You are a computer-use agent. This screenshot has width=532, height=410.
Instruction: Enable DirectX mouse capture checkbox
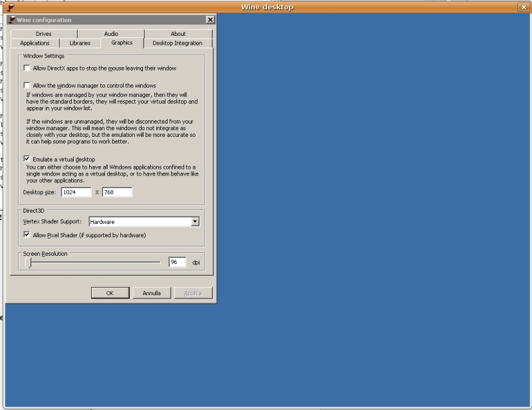tap(27, 68)
